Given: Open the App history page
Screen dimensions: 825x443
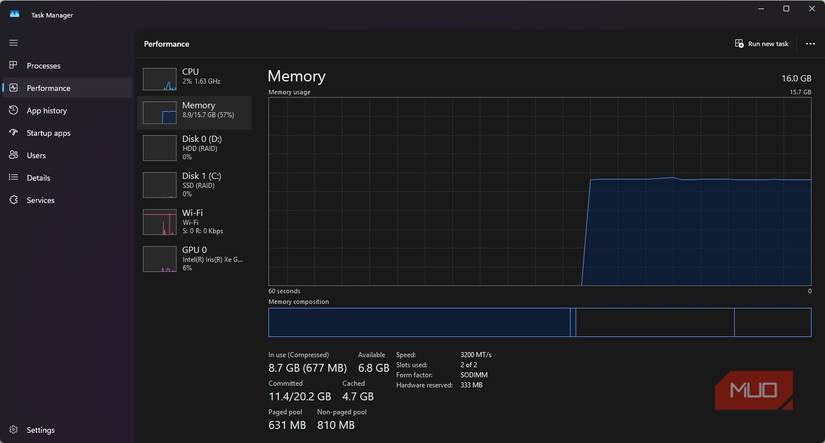Looking at the screenshot, I should click(47, 110).
